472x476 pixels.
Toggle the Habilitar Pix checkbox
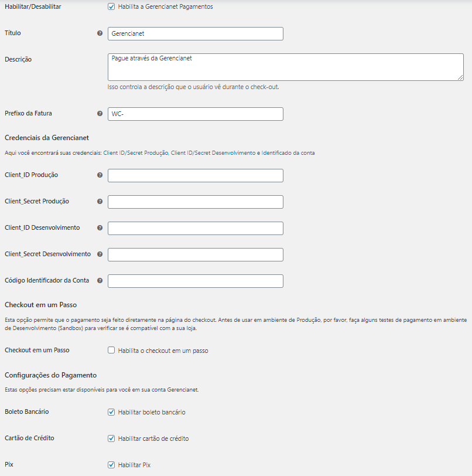click(x=111, y=465)
